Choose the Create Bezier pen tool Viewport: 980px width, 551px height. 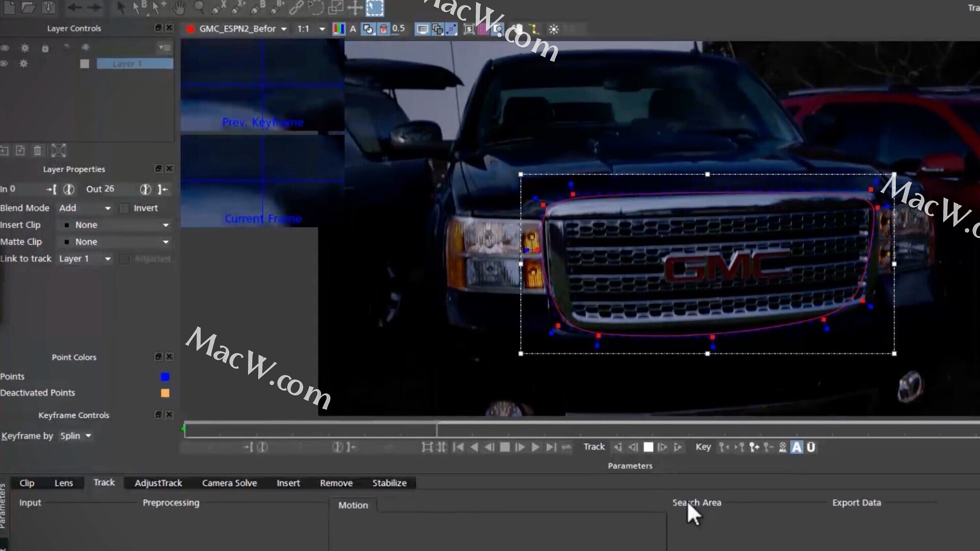point(258,7)
